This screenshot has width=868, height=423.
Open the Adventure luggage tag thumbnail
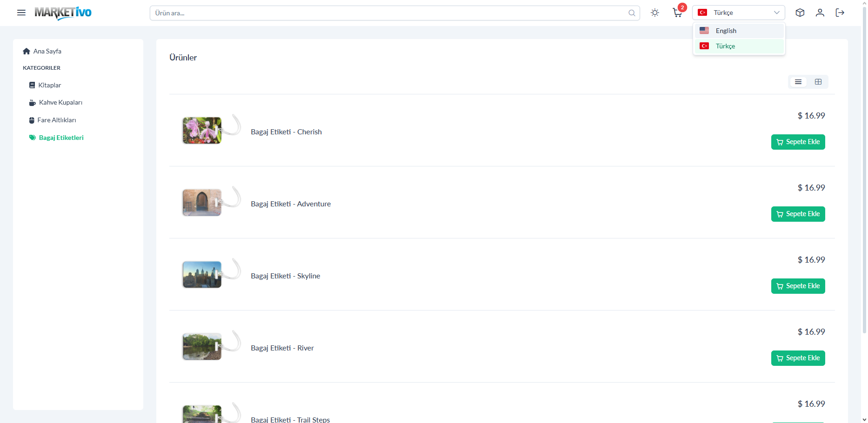(x=212, y=202)
